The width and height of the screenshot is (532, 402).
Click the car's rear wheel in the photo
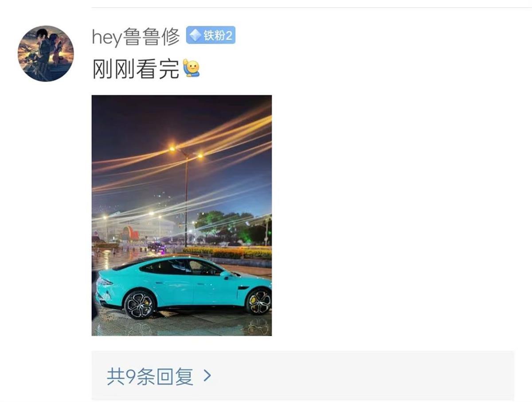coord(139,305)
